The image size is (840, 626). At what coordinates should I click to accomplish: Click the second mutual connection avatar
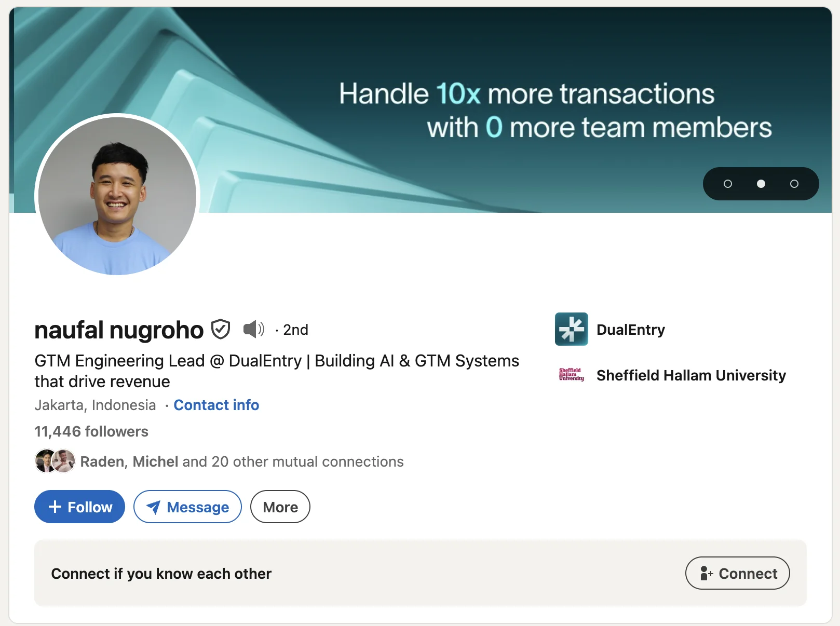64,461
